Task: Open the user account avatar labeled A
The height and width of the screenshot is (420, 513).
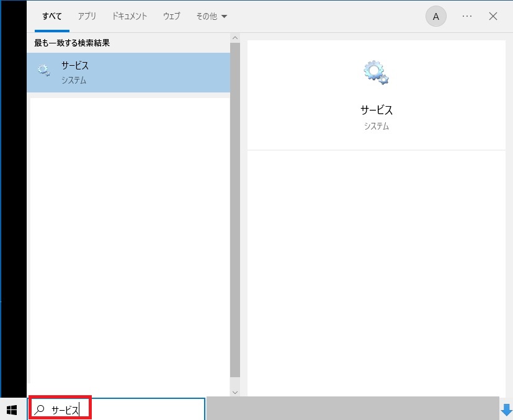Action: coord(435,17)
